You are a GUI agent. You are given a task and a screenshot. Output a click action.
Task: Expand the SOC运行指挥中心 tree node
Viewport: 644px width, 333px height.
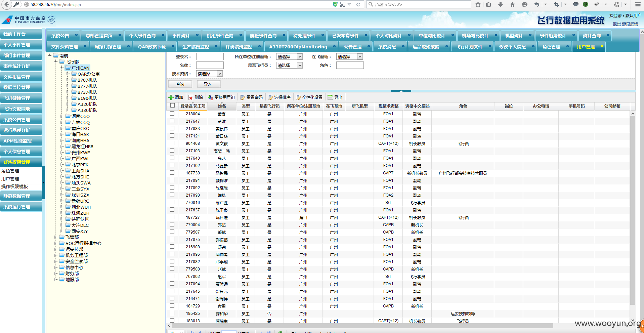pyautogui.click(x=56, y=243)
